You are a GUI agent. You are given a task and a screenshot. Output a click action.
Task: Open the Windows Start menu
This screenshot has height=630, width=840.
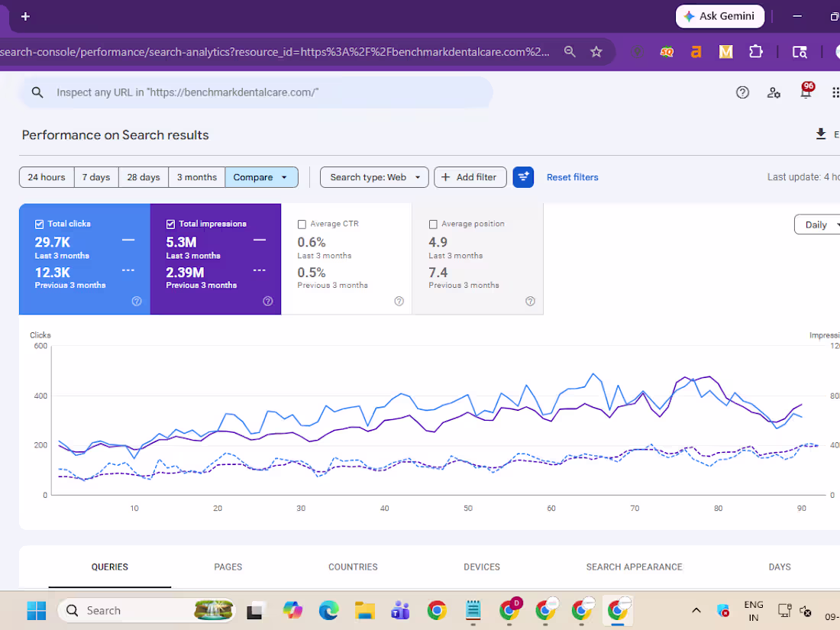click(37, 610)
